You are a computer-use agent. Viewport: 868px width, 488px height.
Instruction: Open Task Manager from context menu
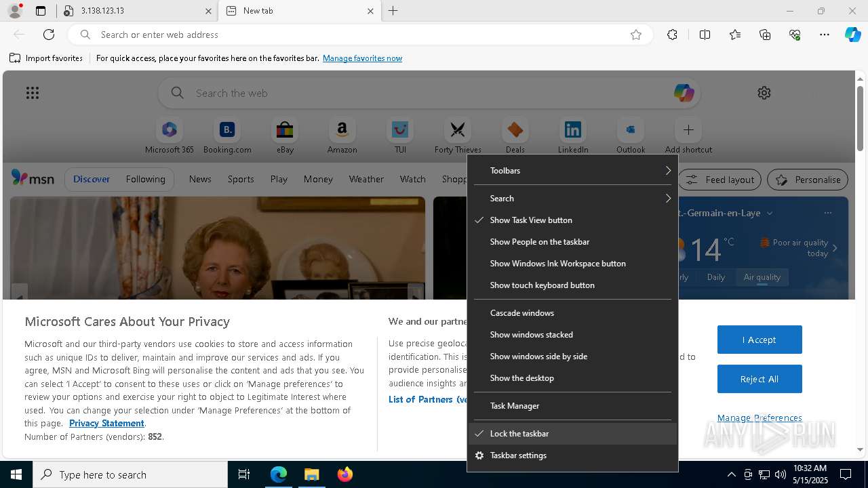[572, 406]
